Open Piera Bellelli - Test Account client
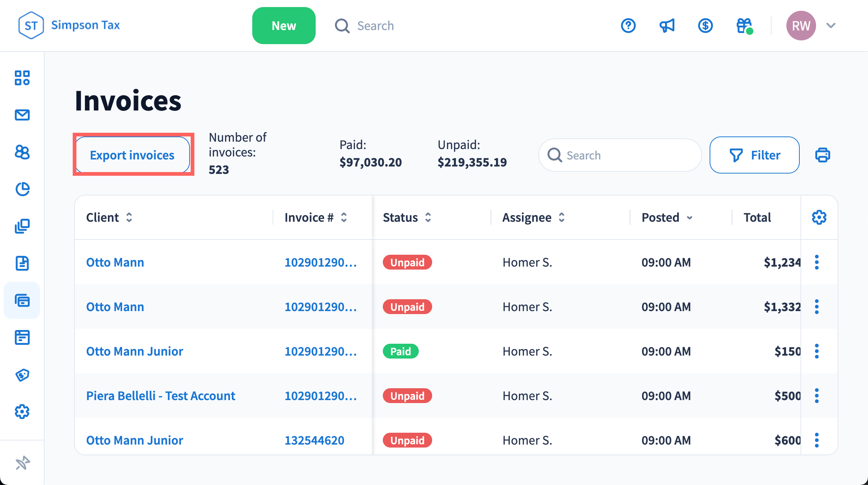The height and width of the screenshot is (485, 868). 161,396
